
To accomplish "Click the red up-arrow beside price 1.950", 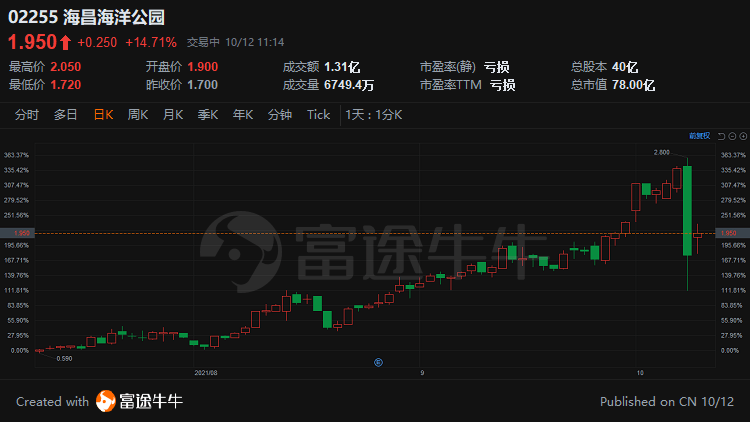I will point(66,43).
